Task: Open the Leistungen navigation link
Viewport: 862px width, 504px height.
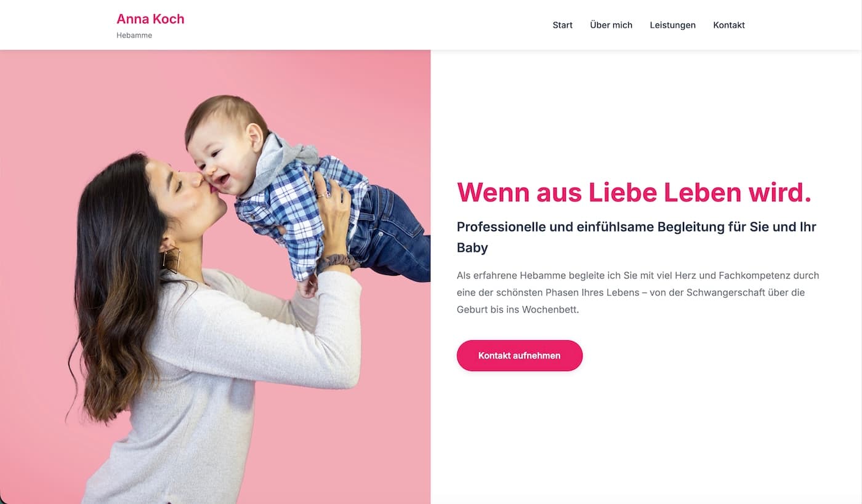Action: [x=672, y=25]
